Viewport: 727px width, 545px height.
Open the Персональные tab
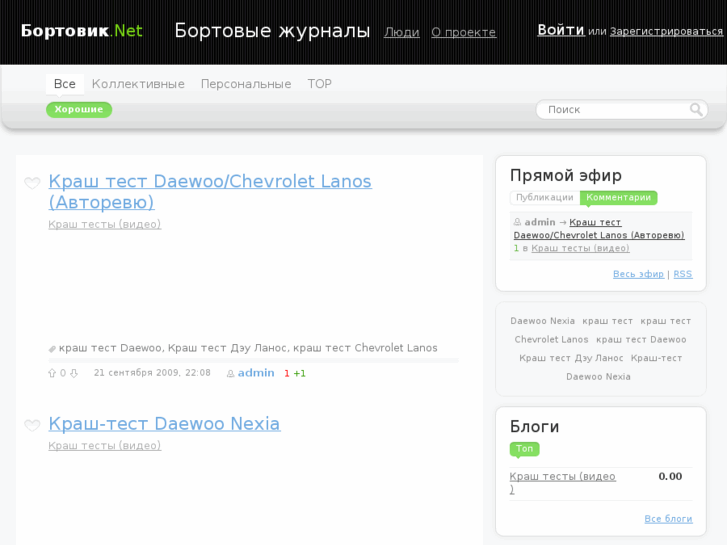point(246,84)
